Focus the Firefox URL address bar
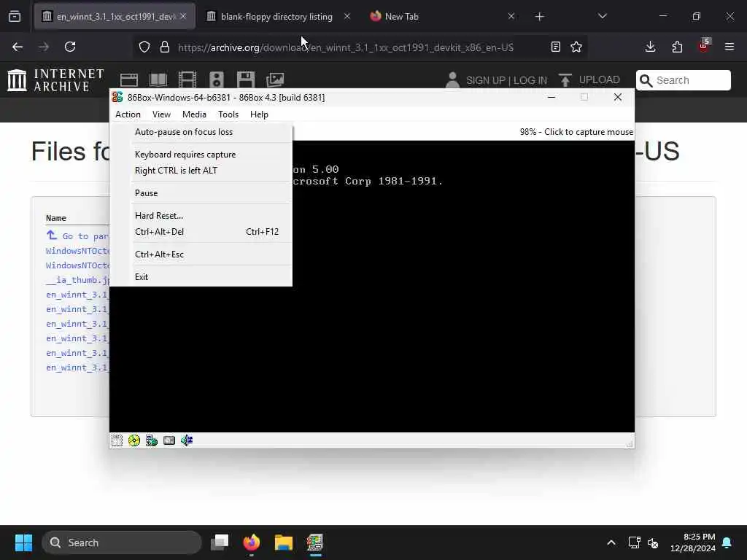The image size is (747, 560). point(345,47)
